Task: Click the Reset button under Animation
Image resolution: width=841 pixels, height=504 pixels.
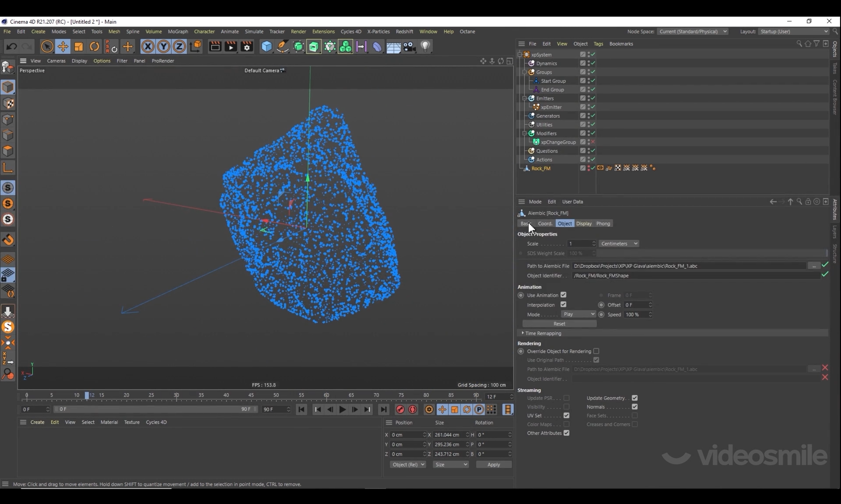Action: pyautogui.click(x=559, y=324)
